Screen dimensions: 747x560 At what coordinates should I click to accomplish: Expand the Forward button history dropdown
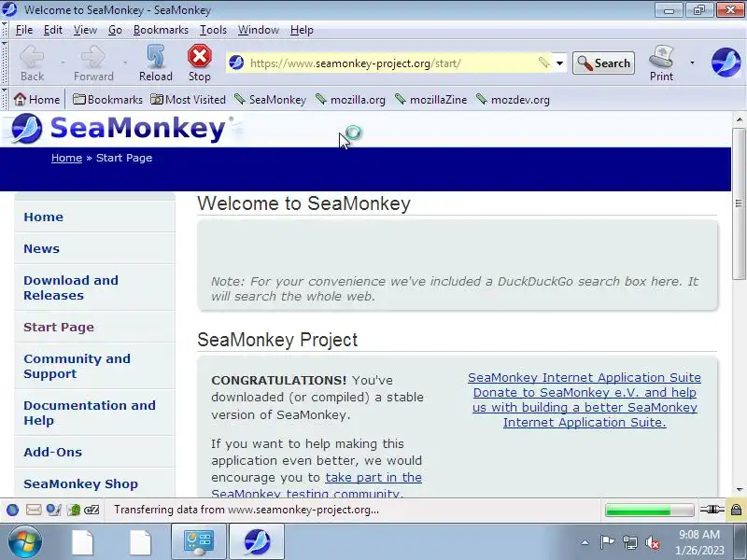[x=125, y=63]
